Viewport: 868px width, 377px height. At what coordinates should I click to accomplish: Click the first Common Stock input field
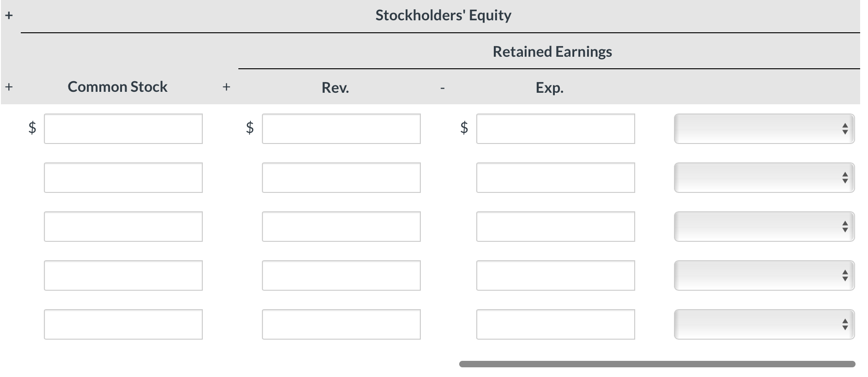(123, 129)
